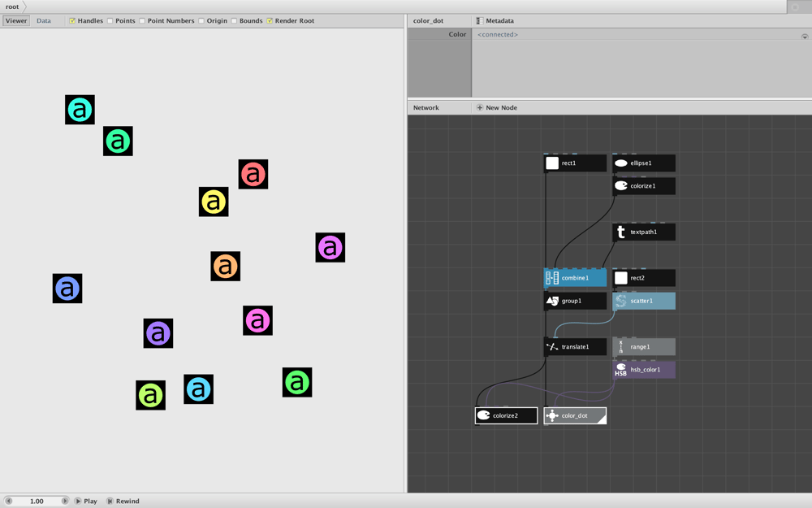Click the Play button
812x508 pixels.
pos(86,501)
